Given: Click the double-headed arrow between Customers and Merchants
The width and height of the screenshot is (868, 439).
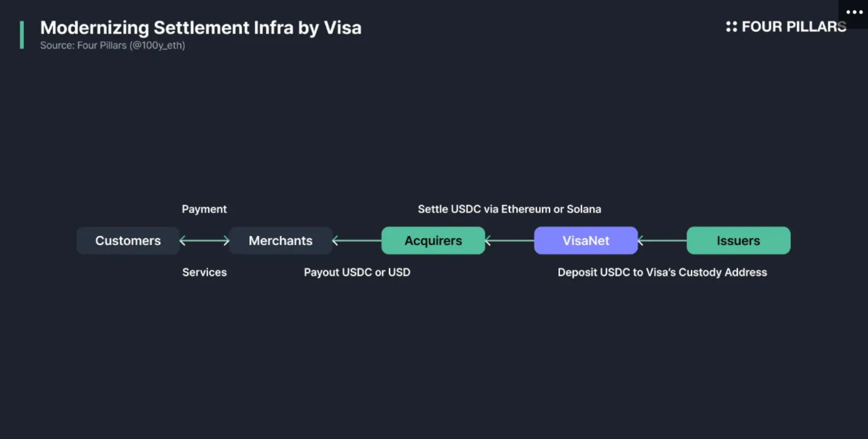Looking at the screenshot, I should (204, 240).
